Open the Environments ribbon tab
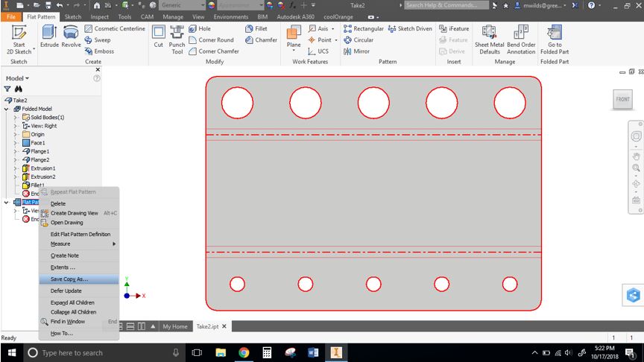This screenshot has height=362, width=644. click(x=231, y=17)
